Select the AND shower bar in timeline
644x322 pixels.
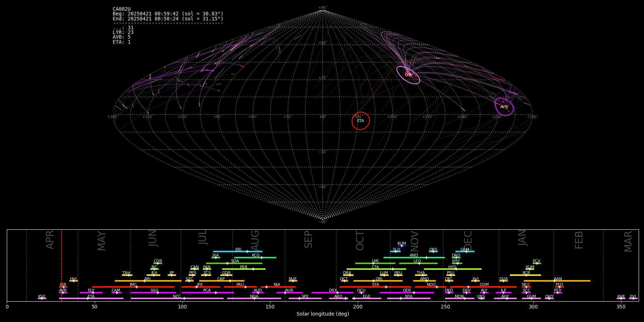coord(414,257)
